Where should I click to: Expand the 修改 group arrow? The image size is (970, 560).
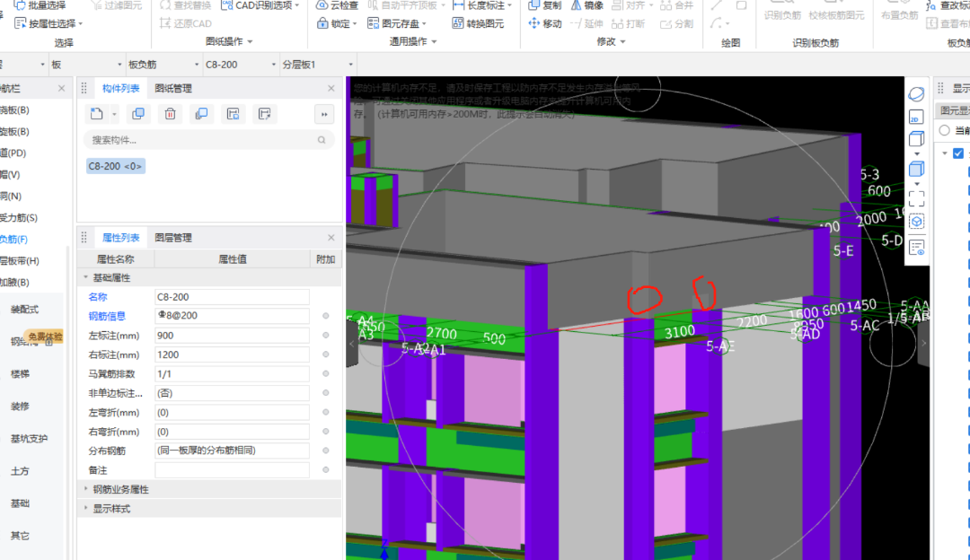(x=622, y=41)
